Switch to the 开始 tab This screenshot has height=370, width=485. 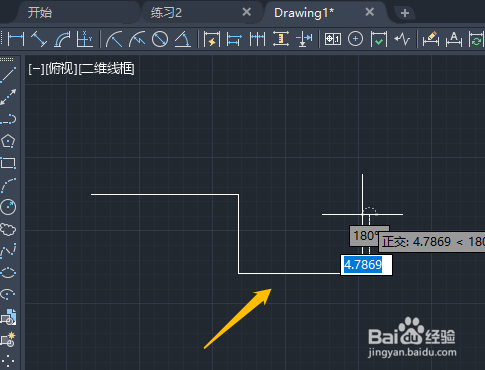(x=40, y=13)
